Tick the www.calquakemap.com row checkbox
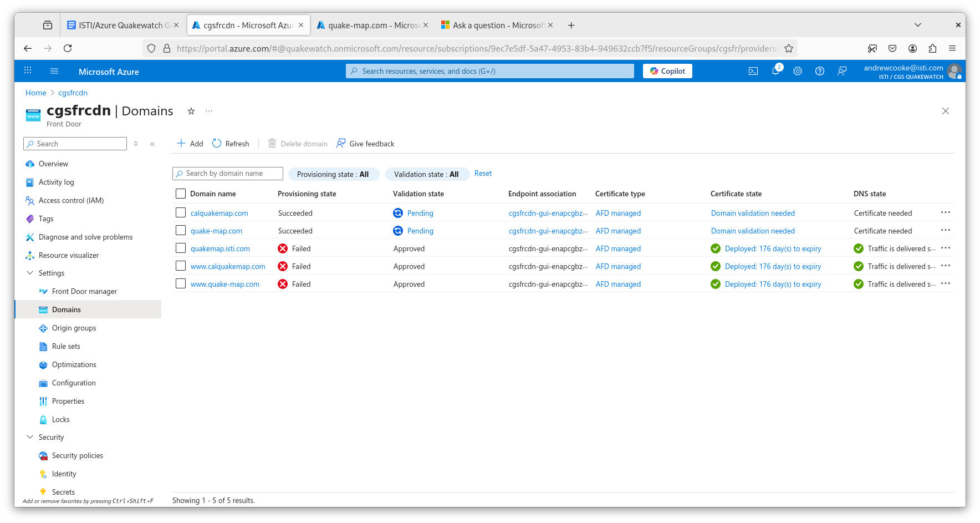The height and width of the screenshot is (523, 980). [180, 266]
